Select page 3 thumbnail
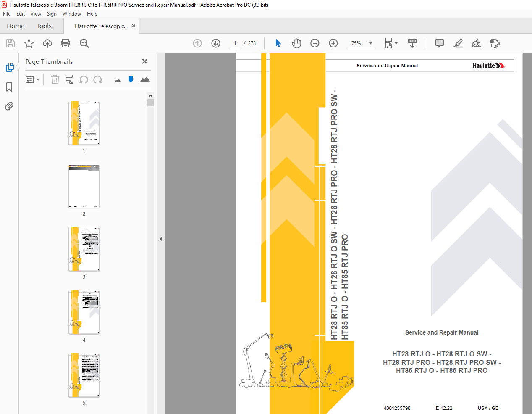532x414 pixels. point(84,249)
